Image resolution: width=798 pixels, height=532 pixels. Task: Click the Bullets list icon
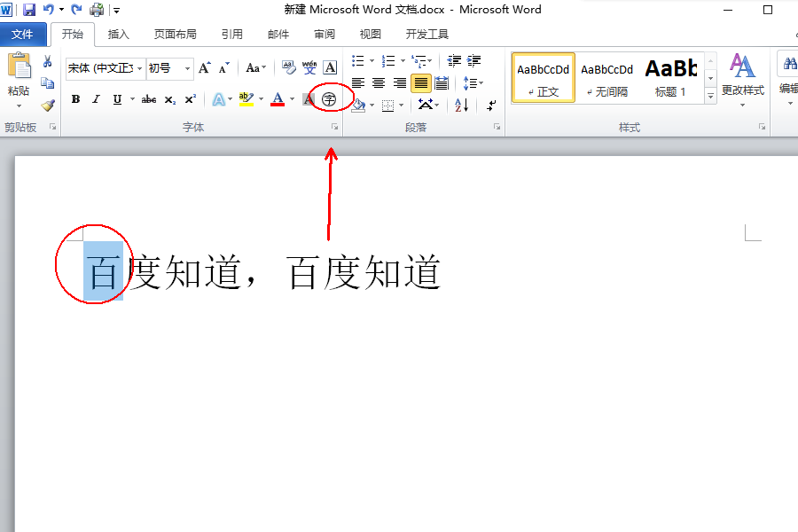click(358, 61)
